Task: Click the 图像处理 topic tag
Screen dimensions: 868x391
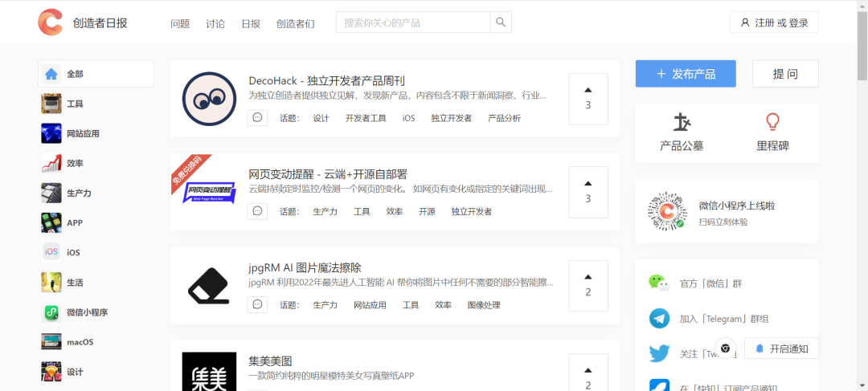Action: point(484,305)
